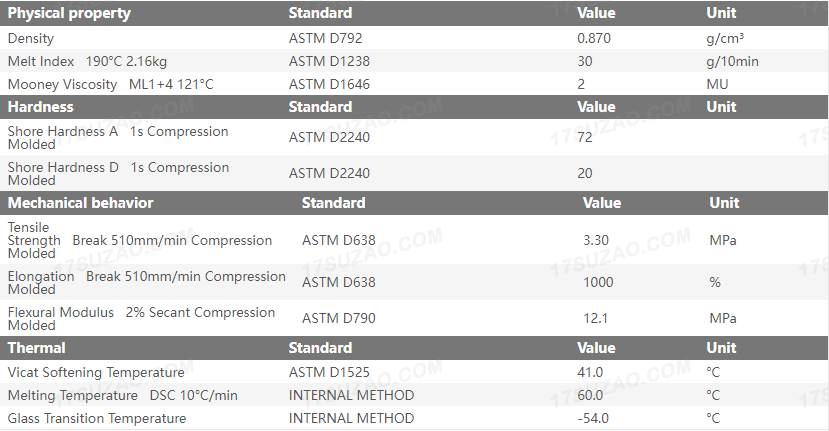Select the Melt Index row label

[x=87, y=62]
